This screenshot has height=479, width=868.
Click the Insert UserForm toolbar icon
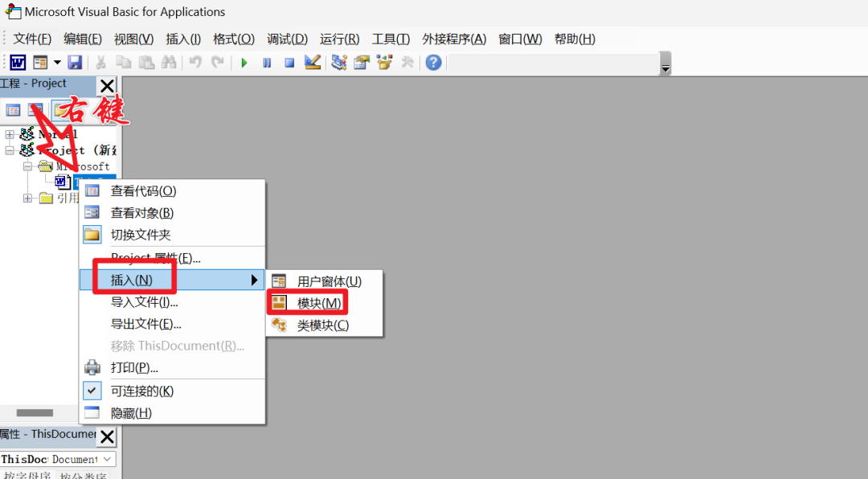click(40, 63)
